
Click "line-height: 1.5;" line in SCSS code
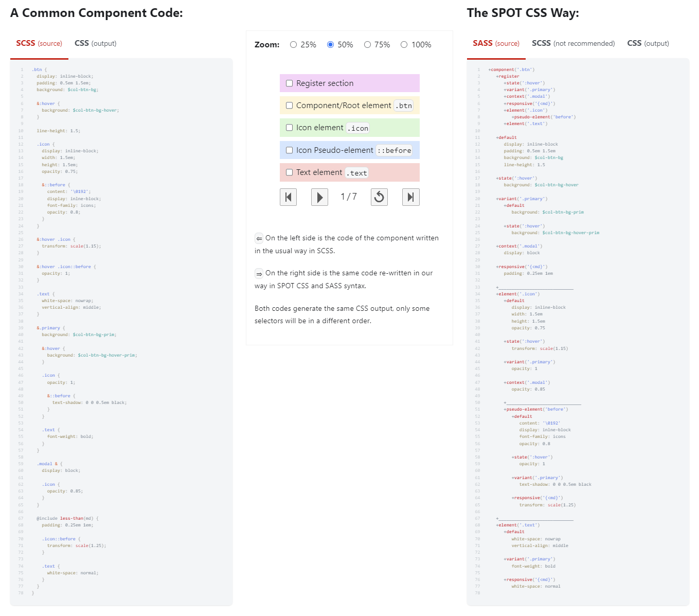pyautogui.click(x=58, y=131)
